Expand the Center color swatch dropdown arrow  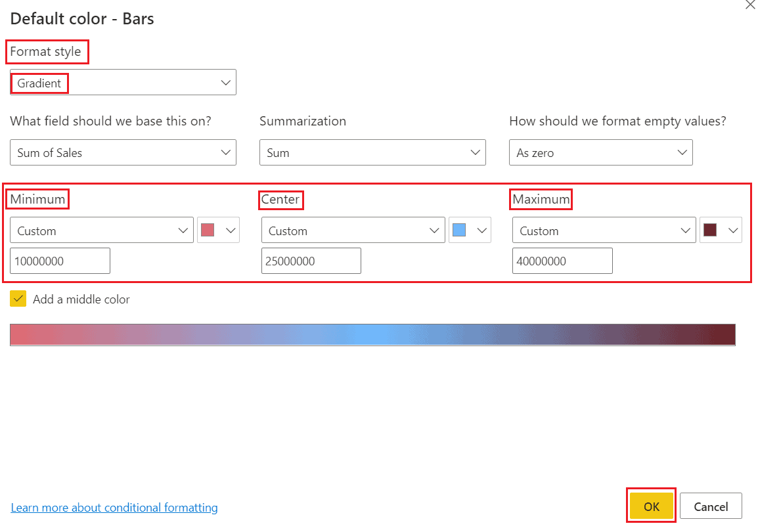(x=481, y=230)
